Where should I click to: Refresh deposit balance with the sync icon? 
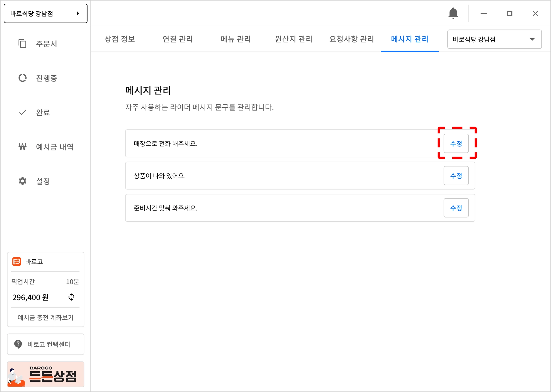pyautogui.click(x=71, y=297)
